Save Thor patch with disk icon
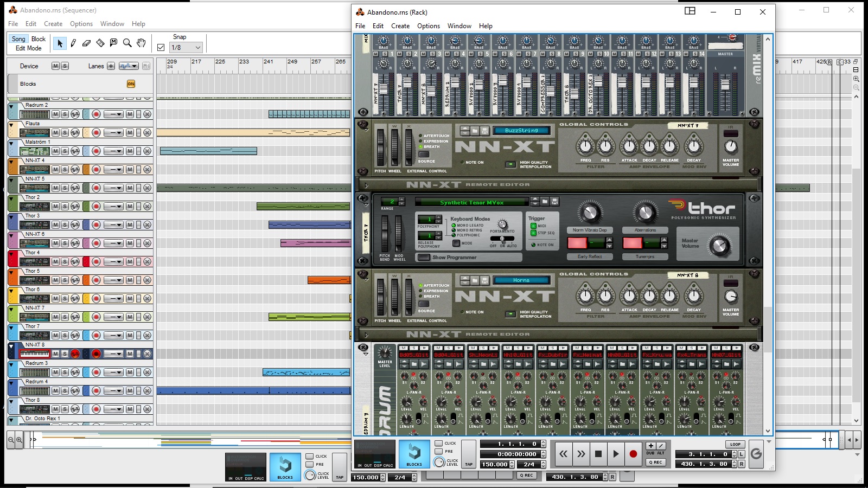This screenshot has width=868, height=488. point(554,202)
